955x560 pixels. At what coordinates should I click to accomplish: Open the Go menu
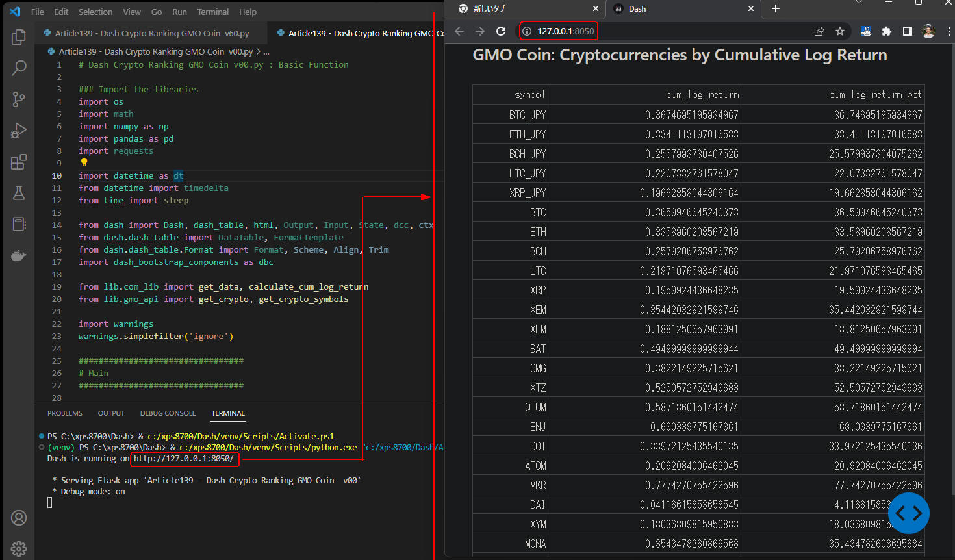(157, 12)
